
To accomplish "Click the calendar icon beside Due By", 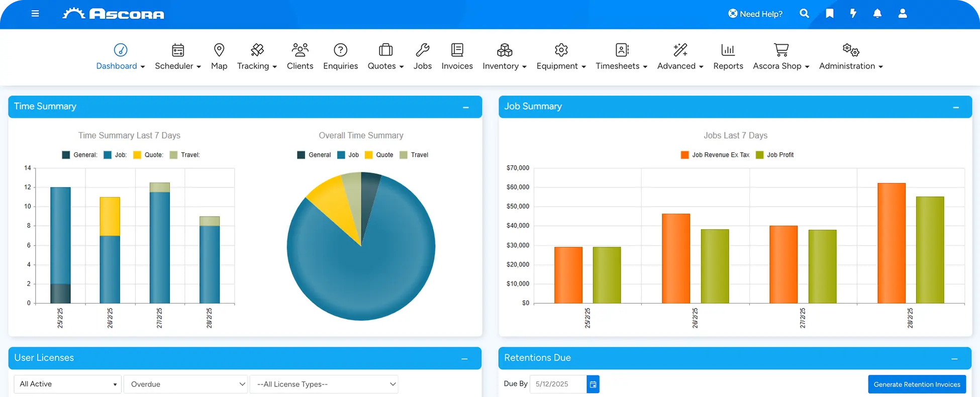I will tap(593, 384).
